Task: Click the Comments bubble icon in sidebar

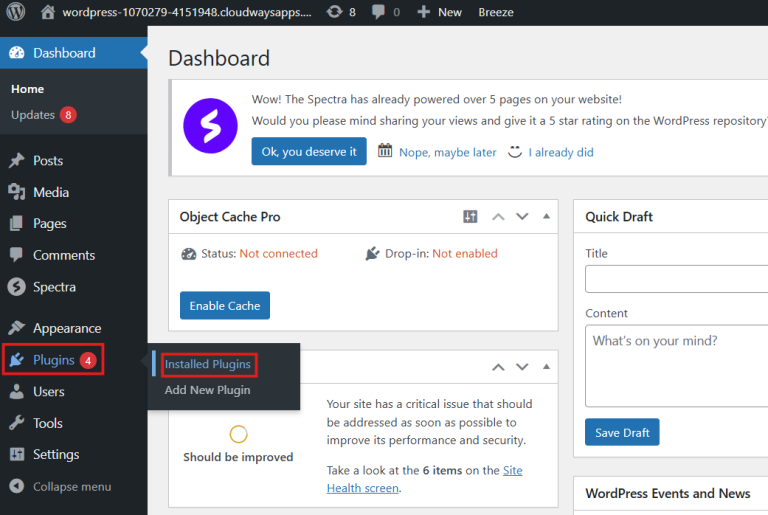Action: 17,255
